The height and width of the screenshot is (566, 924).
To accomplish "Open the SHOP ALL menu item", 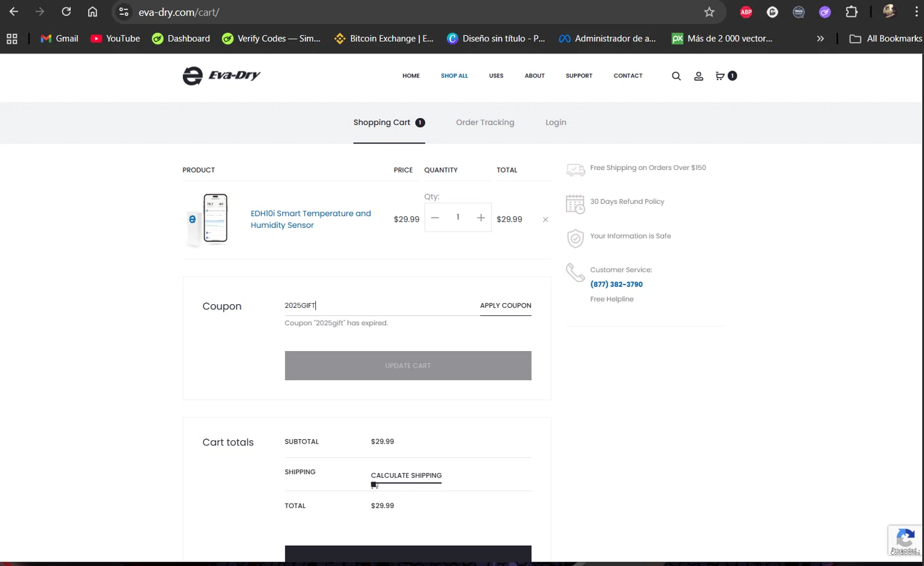I will [x=454, y=76].
